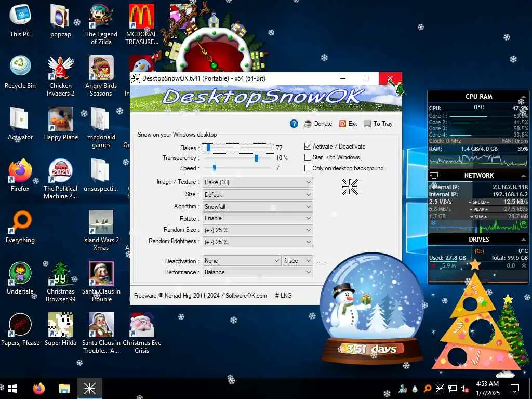Select Island Wars 2 Xmas icon
This screenshot has width=532, height=399.
coord(101,231)
